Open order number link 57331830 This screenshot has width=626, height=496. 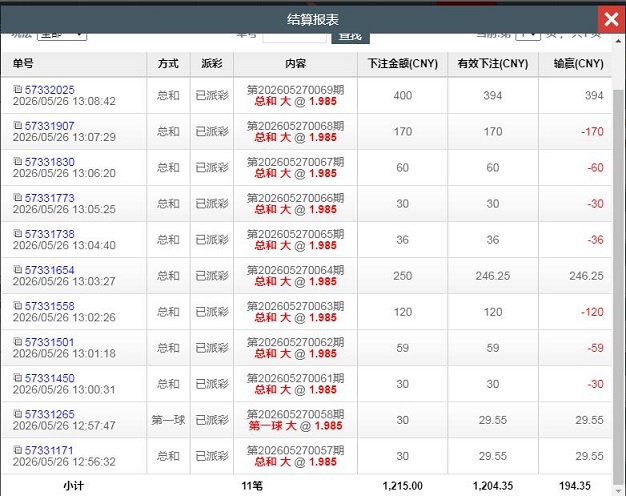click(50, 162)
